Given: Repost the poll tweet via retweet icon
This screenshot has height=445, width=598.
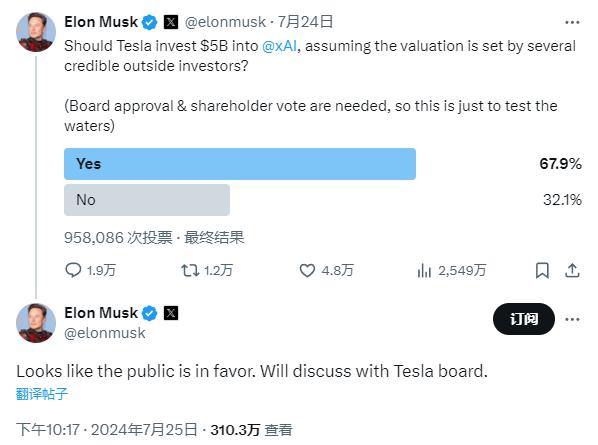Looking at the screenshot, I should point(190,270).
